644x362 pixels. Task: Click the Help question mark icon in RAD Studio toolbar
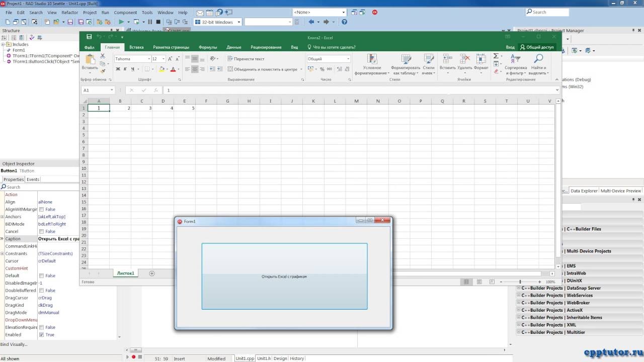click(x=344, y=22)
